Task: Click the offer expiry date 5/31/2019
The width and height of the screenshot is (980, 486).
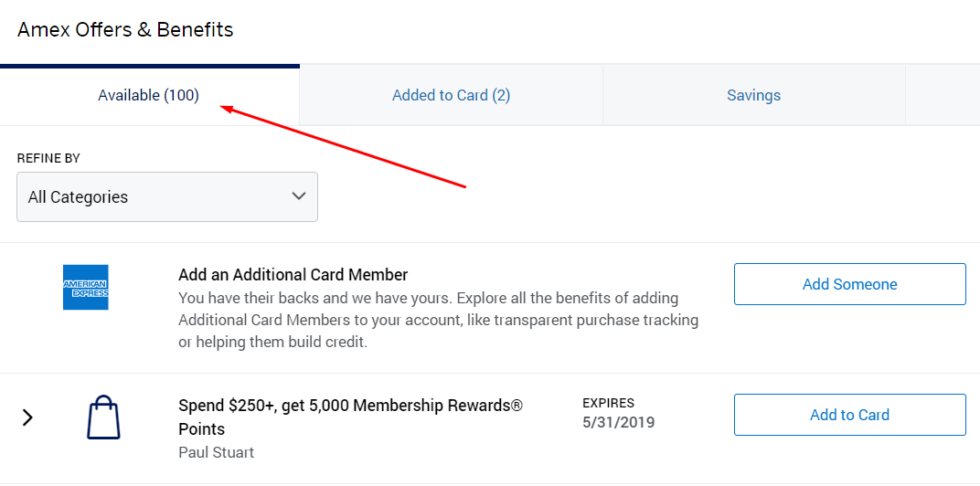Action: (618, 422)
